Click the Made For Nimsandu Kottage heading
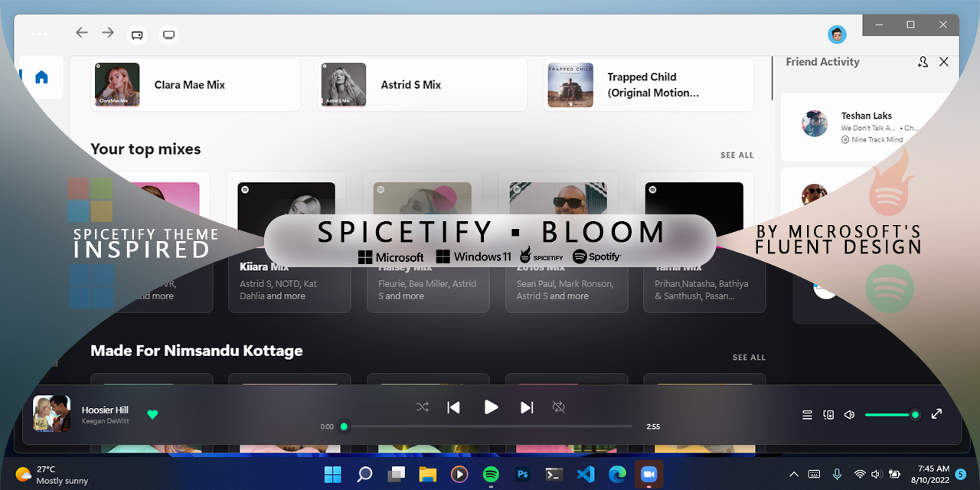Screen dimensions: 980x490 [x=197, y=351]
